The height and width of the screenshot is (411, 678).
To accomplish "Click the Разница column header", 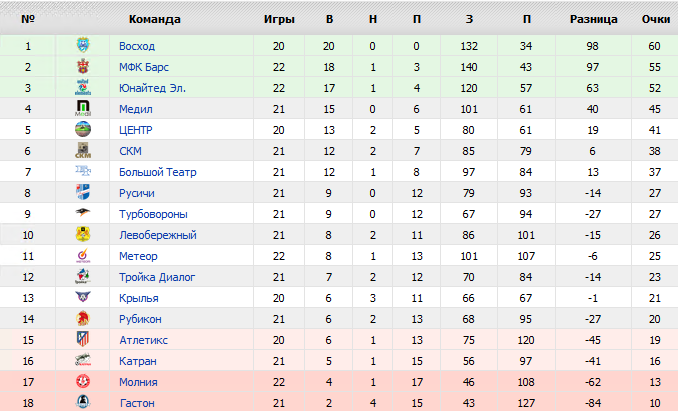I will (593, 20).
